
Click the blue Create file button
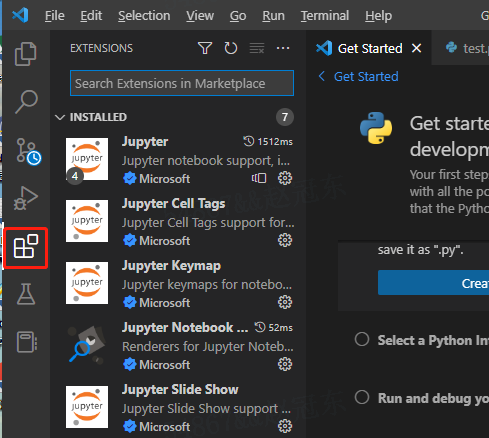pyautogui.click(x=433, y=283)
